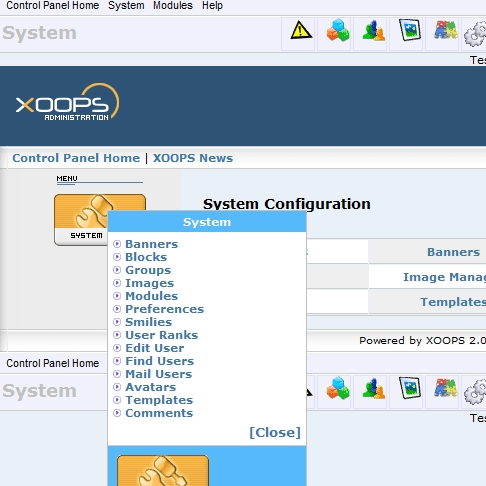
Task: Open the System menu in top menu bar
Action: 126,6
